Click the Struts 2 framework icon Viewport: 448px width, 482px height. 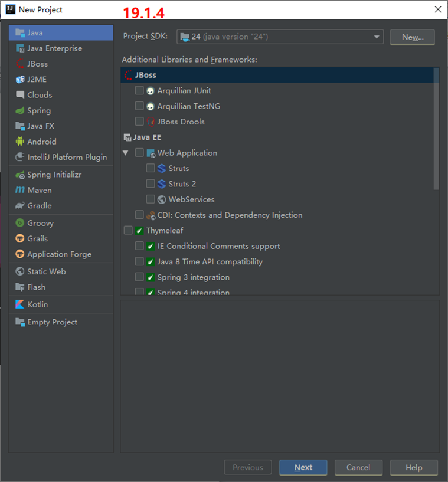162,184
